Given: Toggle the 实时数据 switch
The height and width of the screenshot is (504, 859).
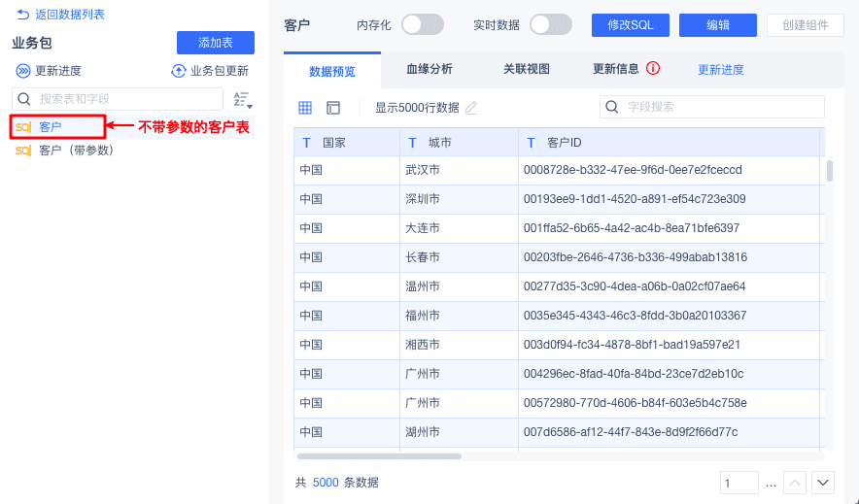Looking at the screenshot, I should 551,24.
